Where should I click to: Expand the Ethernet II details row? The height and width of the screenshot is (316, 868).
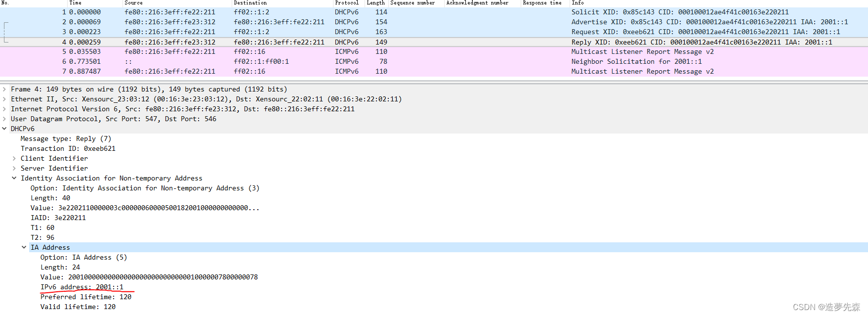pos(4,99)
